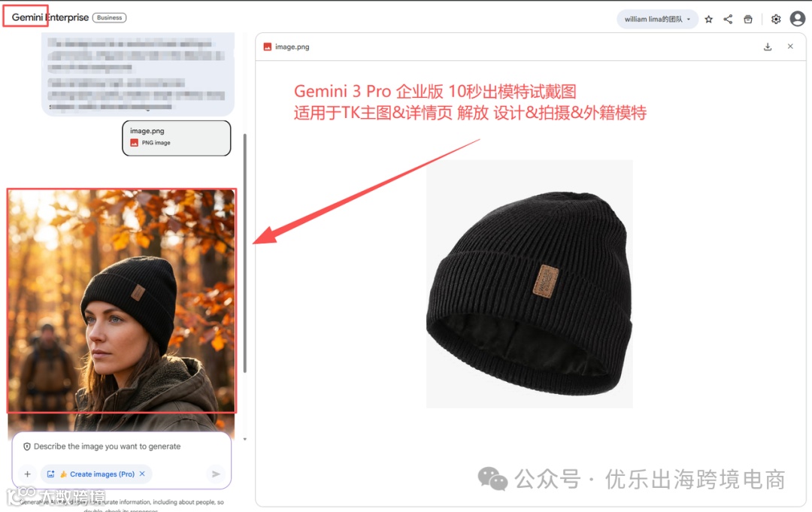Open the user account avatar
The image size is (812, 512).
(x=798, y=19)
